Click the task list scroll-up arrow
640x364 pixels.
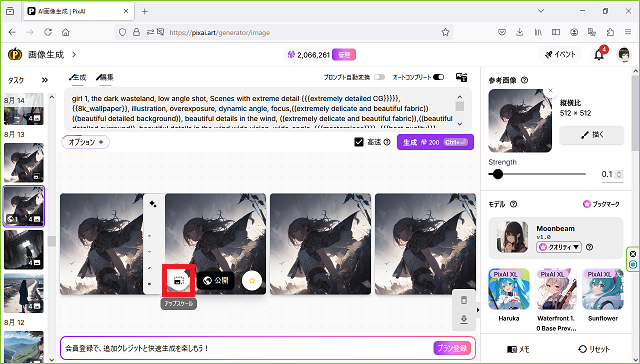coord(51,97)
